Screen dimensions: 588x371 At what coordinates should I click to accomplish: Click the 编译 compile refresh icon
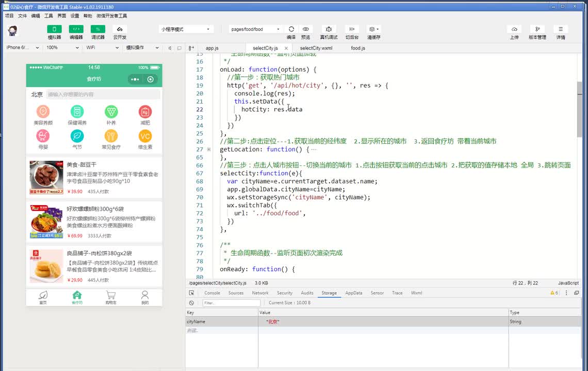pyautogui.click(x=291, y=29)
